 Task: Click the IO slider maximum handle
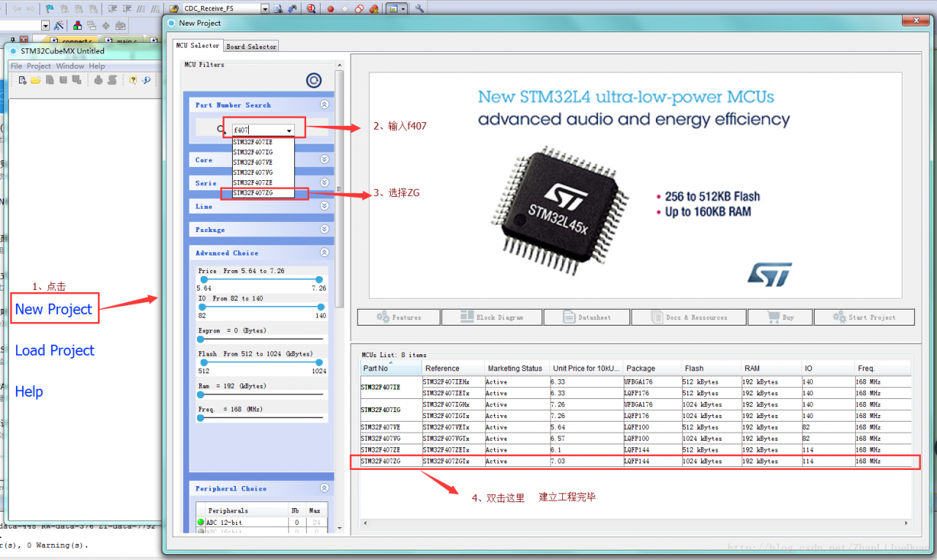[x=321, y=307]
